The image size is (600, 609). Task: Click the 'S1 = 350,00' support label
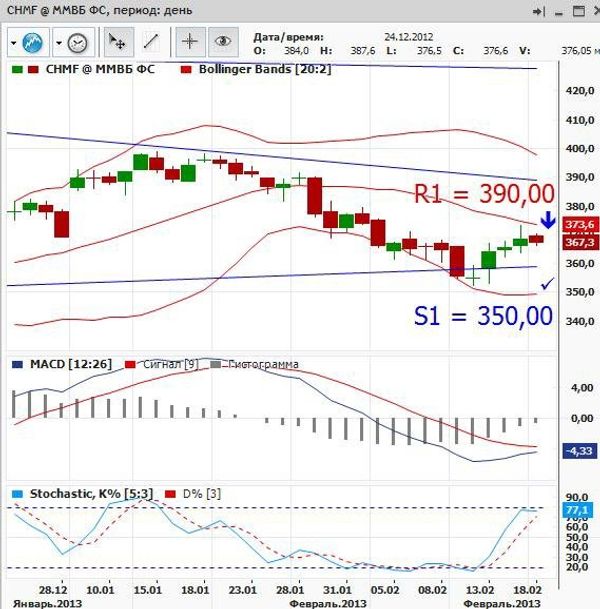(x=483, y=316)
